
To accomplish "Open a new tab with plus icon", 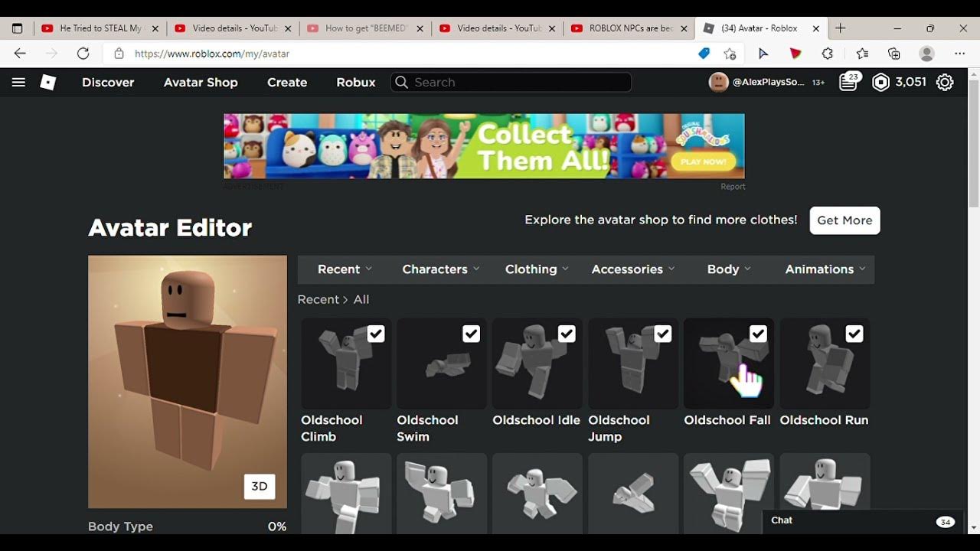I will point(841,28).
